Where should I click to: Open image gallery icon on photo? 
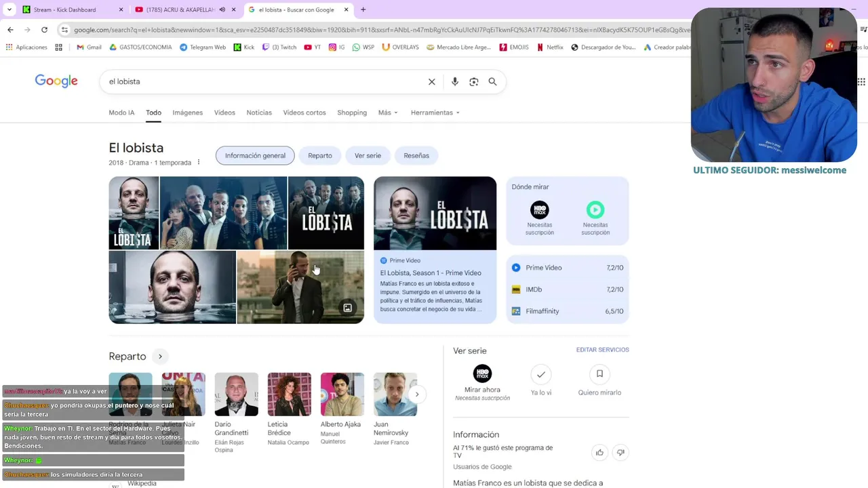[x=347, y=308]
